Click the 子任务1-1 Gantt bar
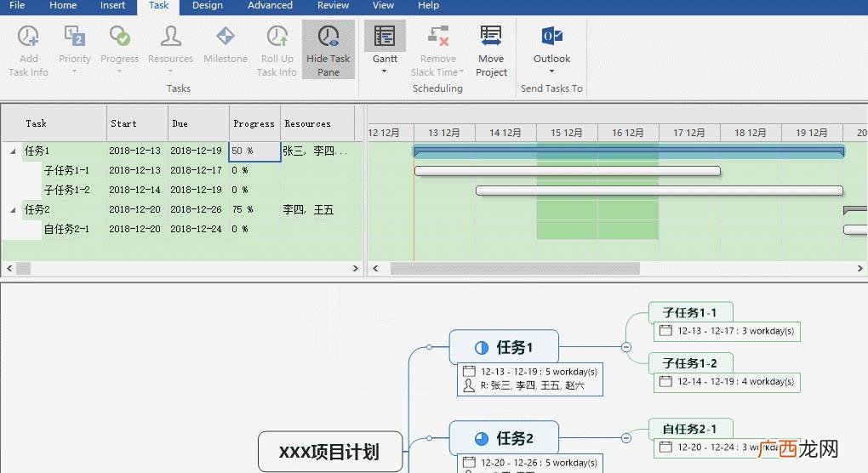This screenshot has height=473, width=868. pos(568,171)
